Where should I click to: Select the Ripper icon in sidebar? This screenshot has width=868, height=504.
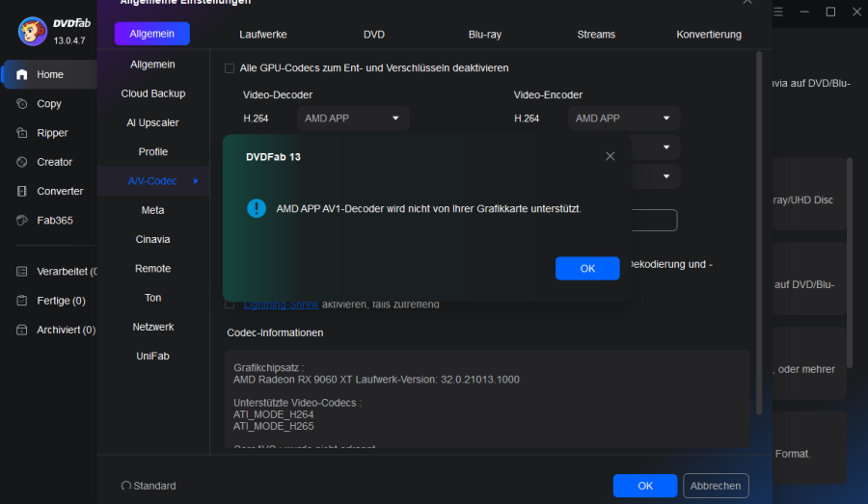pyautogui.click(x=22, y=133)
